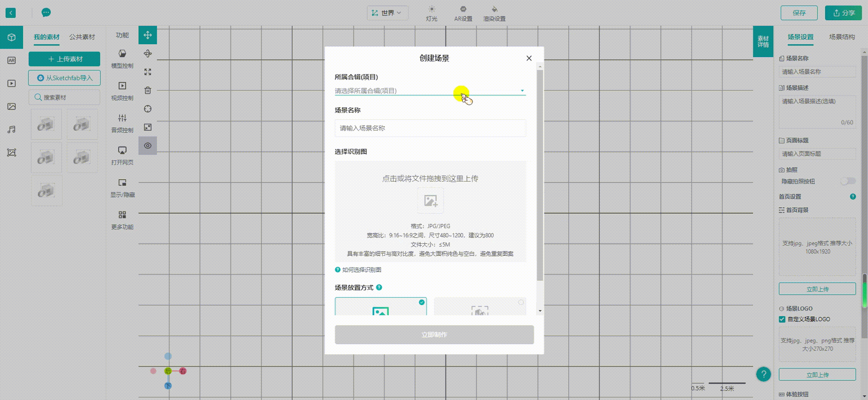The image size is (868, 400).
Task: Toggle the 隐藏拍照按钮 switch
Action: click(848, 181)
